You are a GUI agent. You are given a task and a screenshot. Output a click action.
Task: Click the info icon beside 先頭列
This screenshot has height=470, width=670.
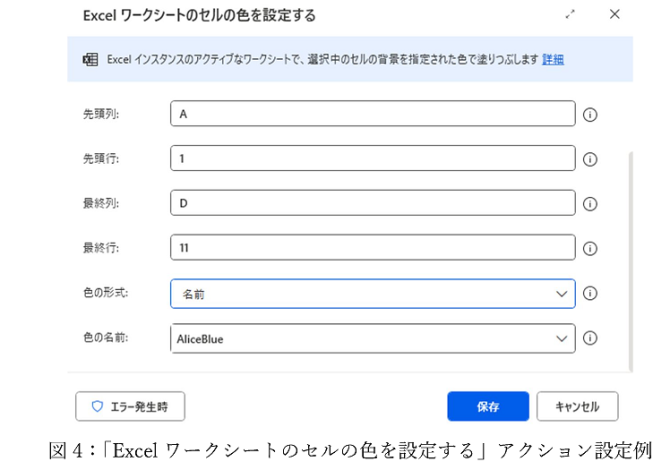tap(590, 114)
